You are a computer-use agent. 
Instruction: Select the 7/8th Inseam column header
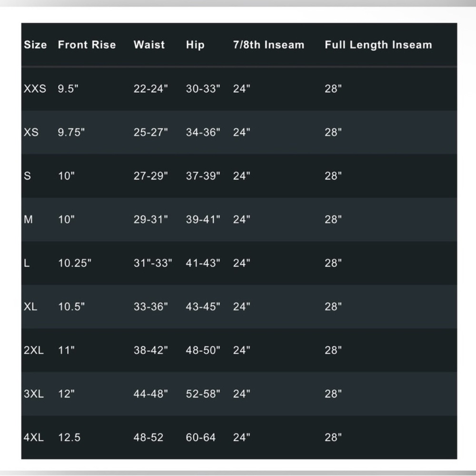click(x=268, y=45)
